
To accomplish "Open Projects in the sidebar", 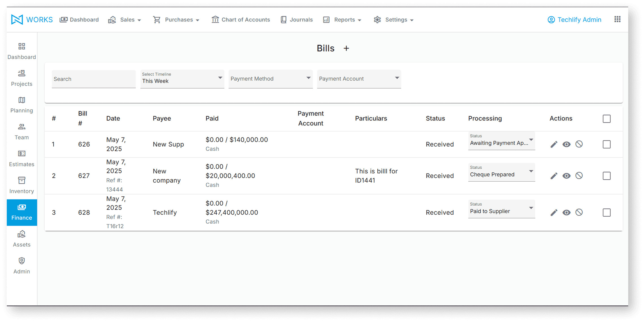I will 22,78.
